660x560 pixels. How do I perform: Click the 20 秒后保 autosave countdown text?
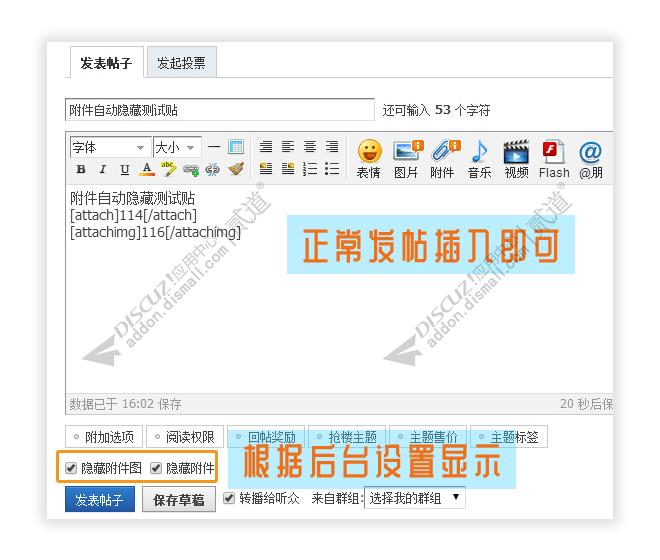586,404
